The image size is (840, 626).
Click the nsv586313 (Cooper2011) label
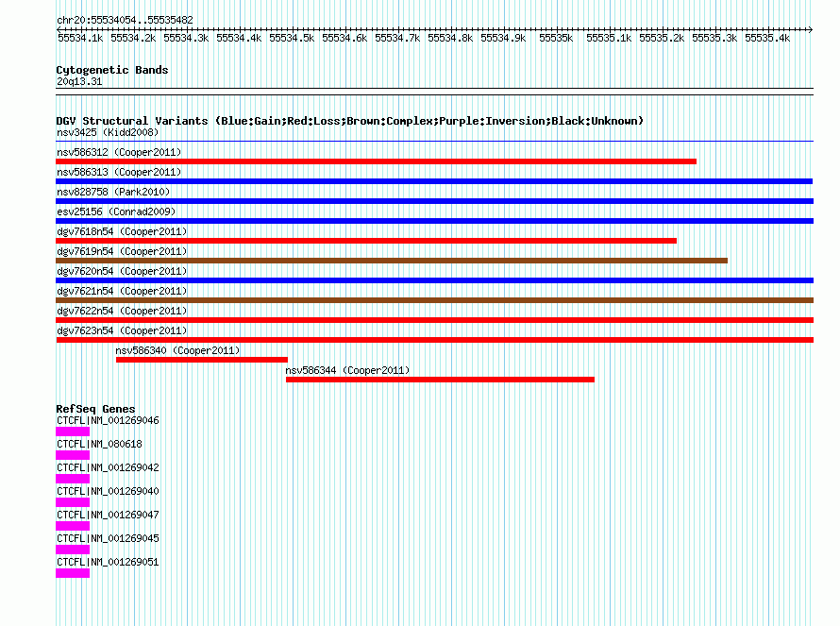119,172
